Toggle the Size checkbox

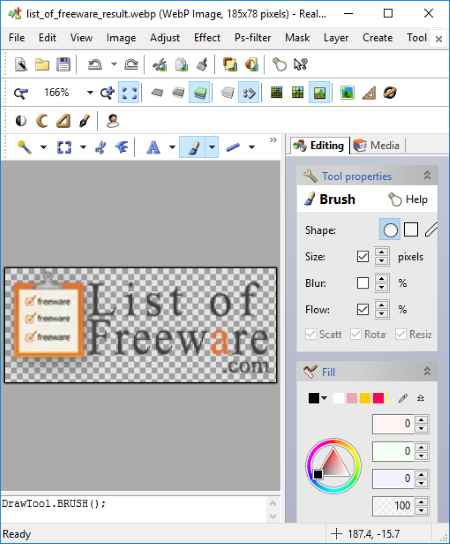tap(363, 257)
